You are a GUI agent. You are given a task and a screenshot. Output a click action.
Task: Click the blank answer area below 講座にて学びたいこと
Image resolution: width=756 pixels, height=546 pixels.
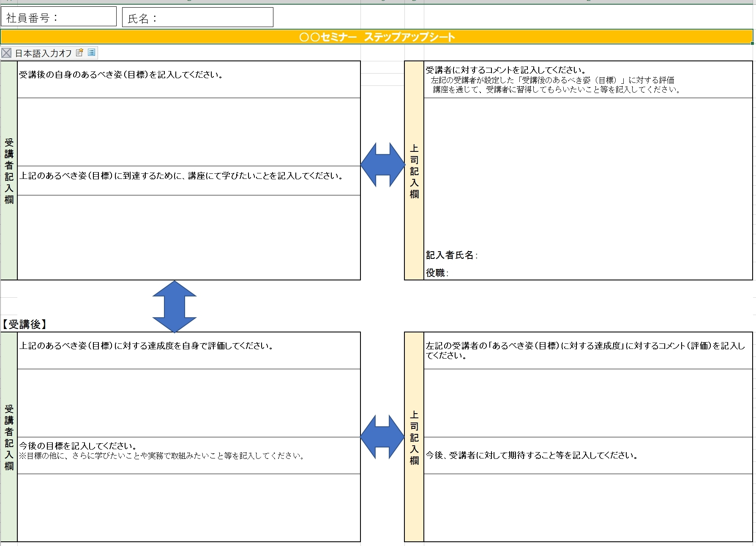[x=189, y=237]
